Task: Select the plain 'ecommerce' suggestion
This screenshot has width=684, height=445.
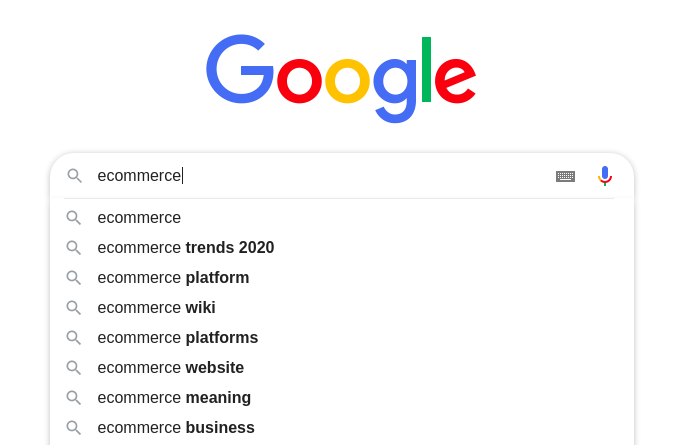Action: pyautogui.click(x=139, y=218)
